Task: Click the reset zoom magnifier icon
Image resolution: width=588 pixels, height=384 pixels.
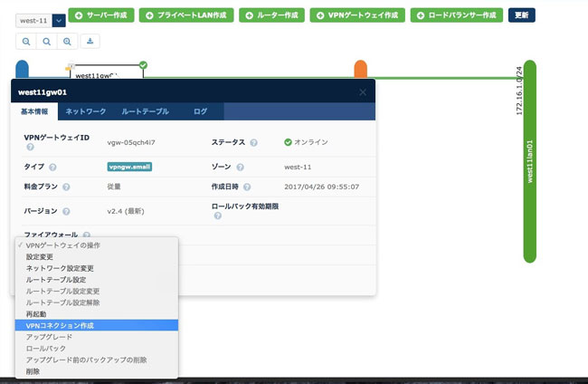Action: [x=47, y=42]
